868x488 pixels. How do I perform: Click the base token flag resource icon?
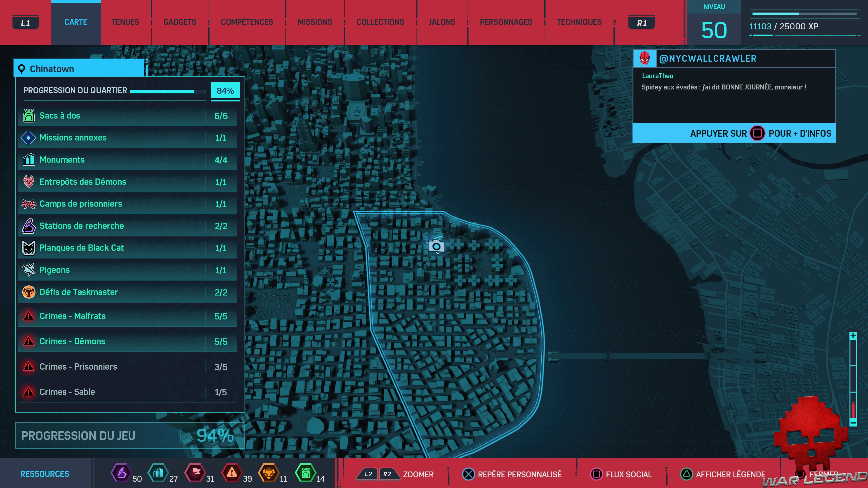[195, 473]
